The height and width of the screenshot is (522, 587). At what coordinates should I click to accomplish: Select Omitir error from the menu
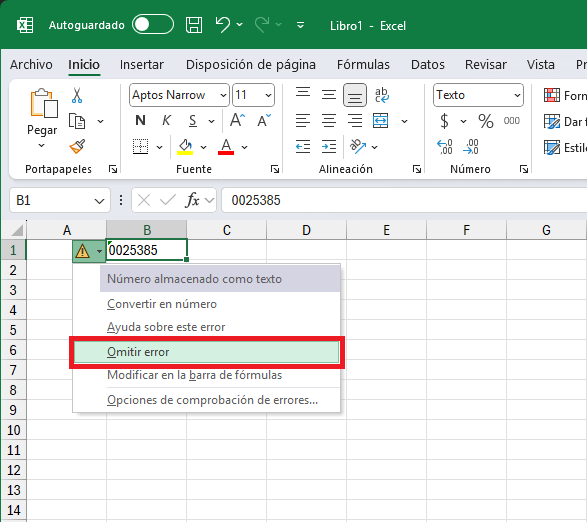pyautogui.click(x=207, y=352)
